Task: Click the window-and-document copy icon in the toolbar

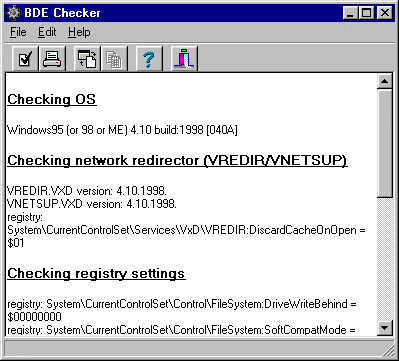Action: 87,59
